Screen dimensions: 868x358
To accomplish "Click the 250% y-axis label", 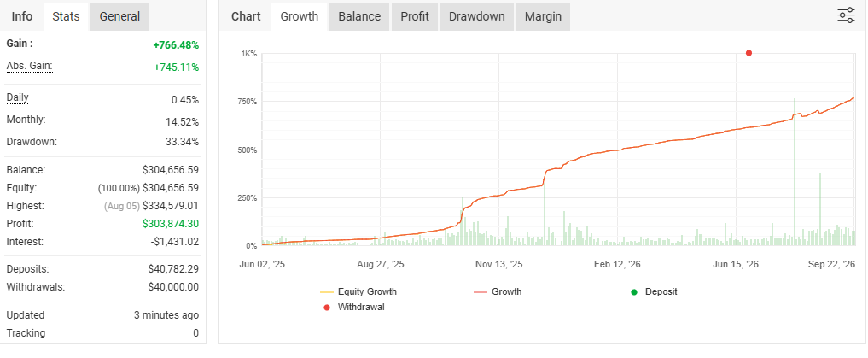I will (x=248, y=198).
